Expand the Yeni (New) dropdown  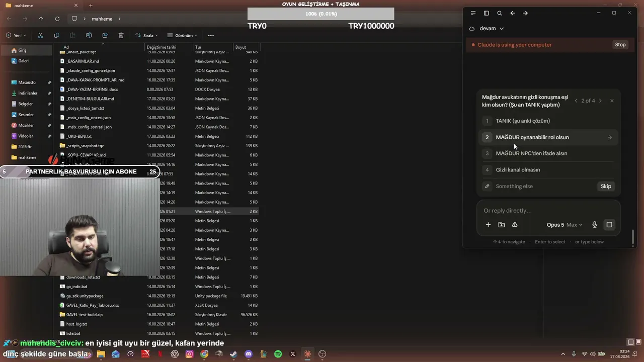(16, 35)
